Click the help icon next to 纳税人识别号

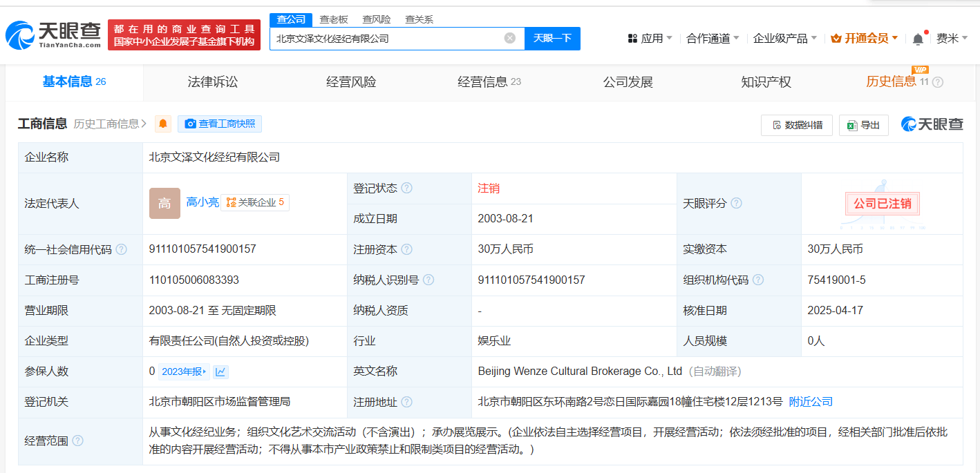click(x=428, y=280)
